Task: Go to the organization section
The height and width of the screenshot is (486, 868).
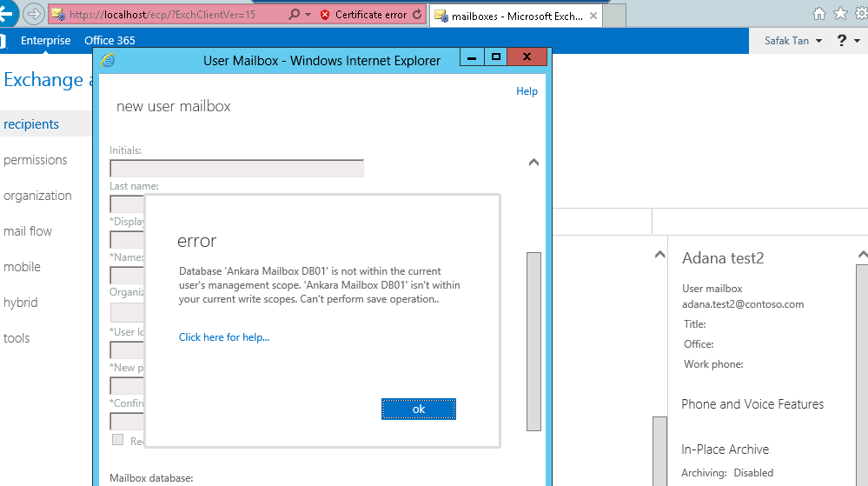Action: [x=37, y=196]
